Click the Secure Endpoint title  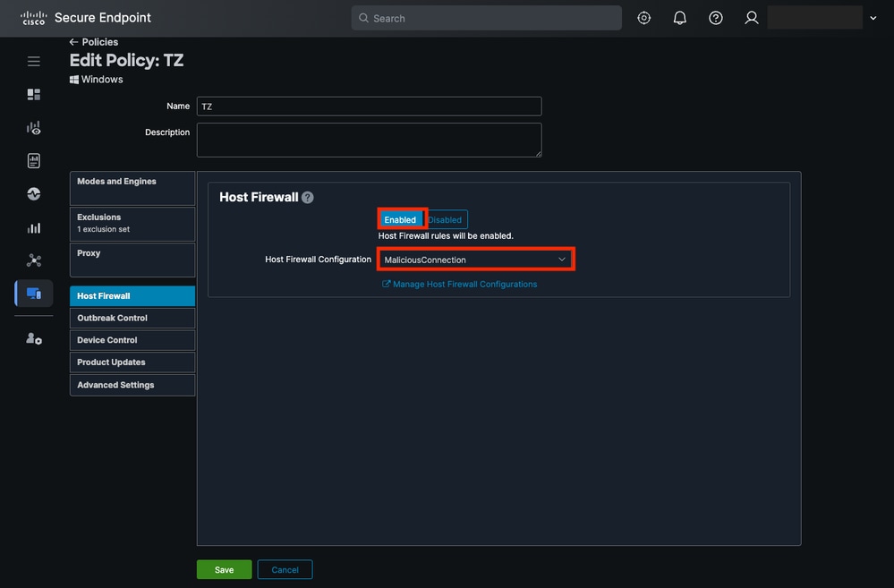103,18
